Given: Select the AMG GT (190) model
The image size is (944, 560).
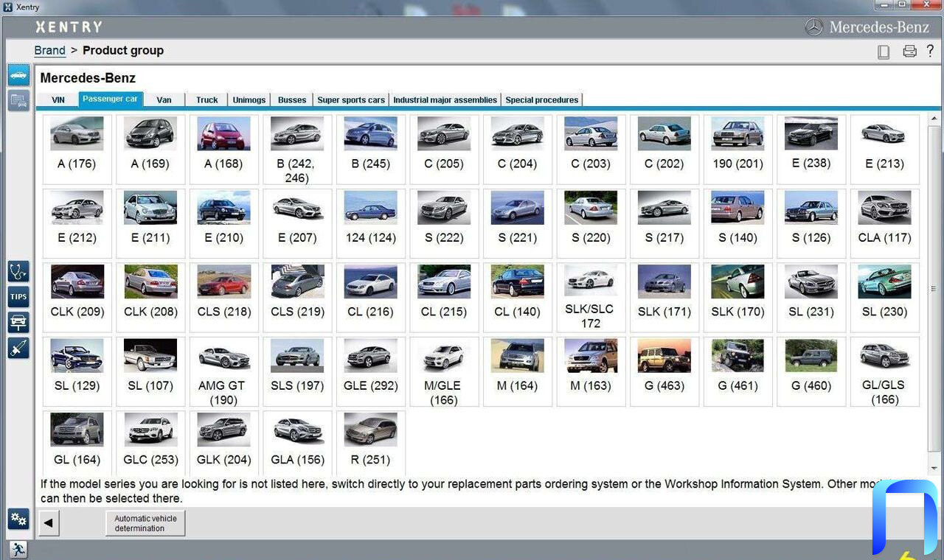Looking at the screenshot, I should click(223, 371).
